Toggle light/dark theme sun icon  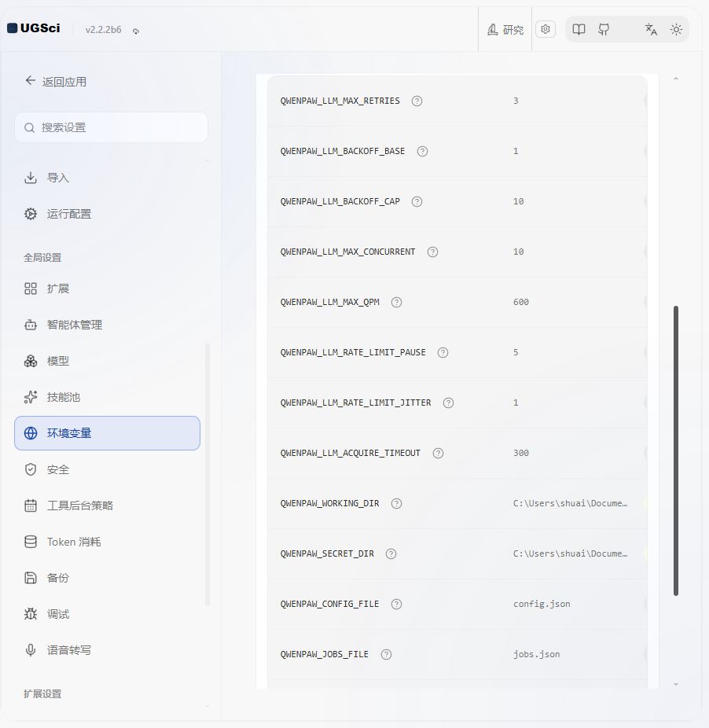click(676, 30)
